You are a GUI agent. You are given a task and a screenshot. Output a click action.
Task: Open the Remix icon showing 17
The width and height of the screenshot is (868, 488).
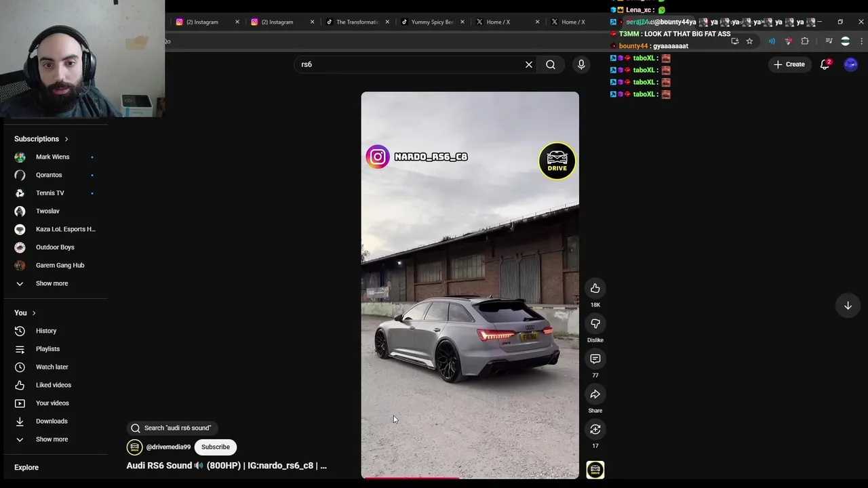coord(595,430)
